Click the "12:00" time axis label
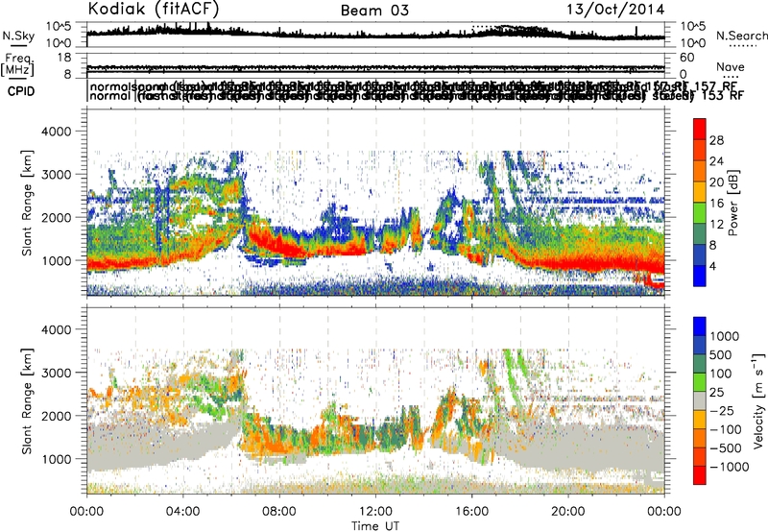Viewport: 768px width, 532px height. (375, 512)
